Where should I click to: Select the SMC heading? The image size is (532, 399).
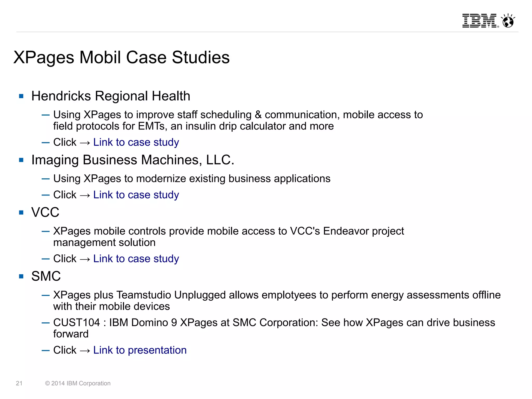(x=46, y=276)
